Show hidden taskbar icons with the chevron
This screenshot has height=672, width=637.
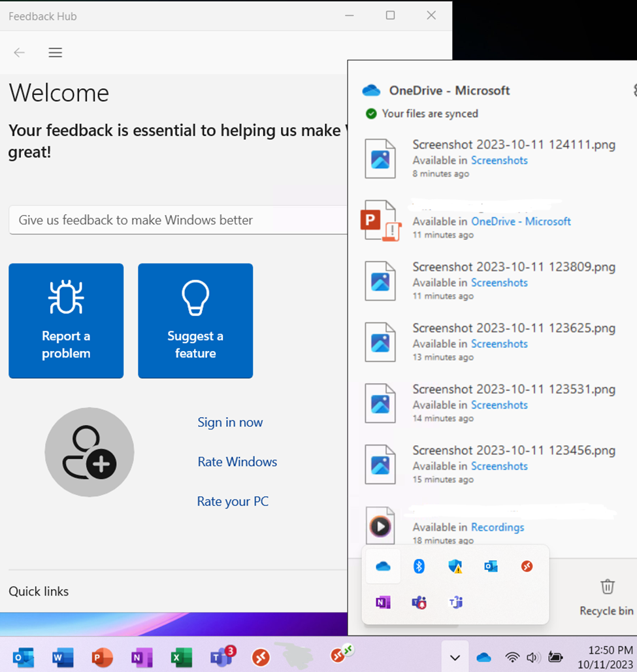pos(455,657)
